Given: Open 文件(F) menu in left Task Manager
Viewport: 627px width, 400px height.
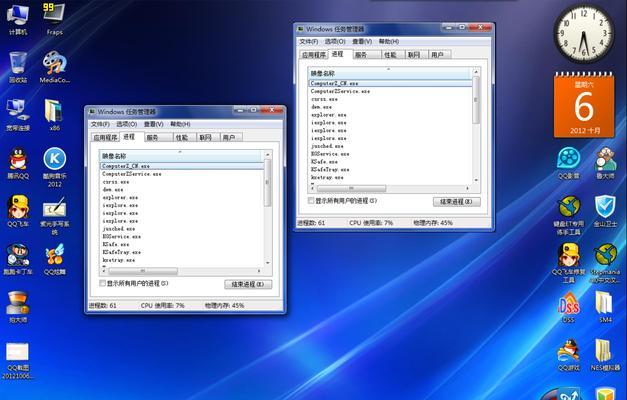Looking at the screenshot, I should coord(100,124).
